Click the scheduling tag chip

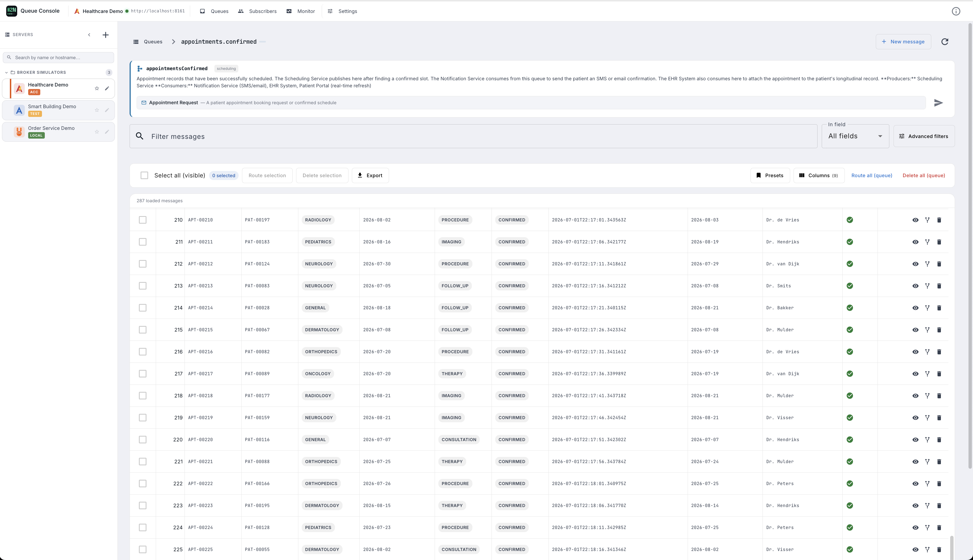(226, 68)
